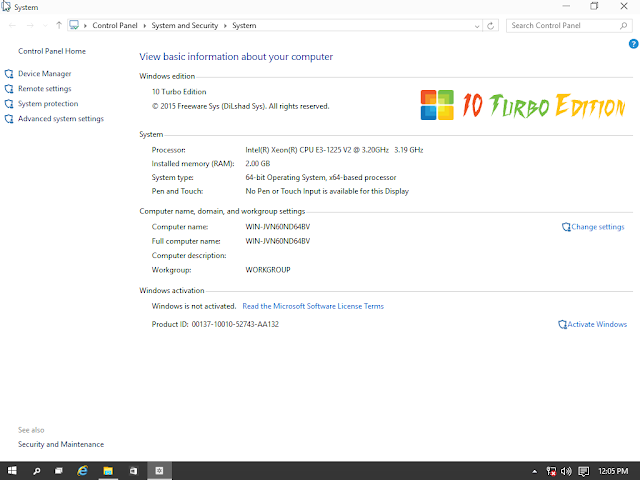
Task: Open File Explorer from taskbar
Action: pos(108,471)
